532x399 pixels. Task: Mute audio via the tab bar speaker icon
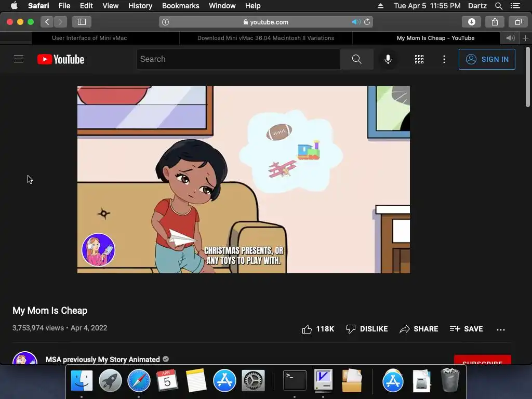tap(510, 38)
